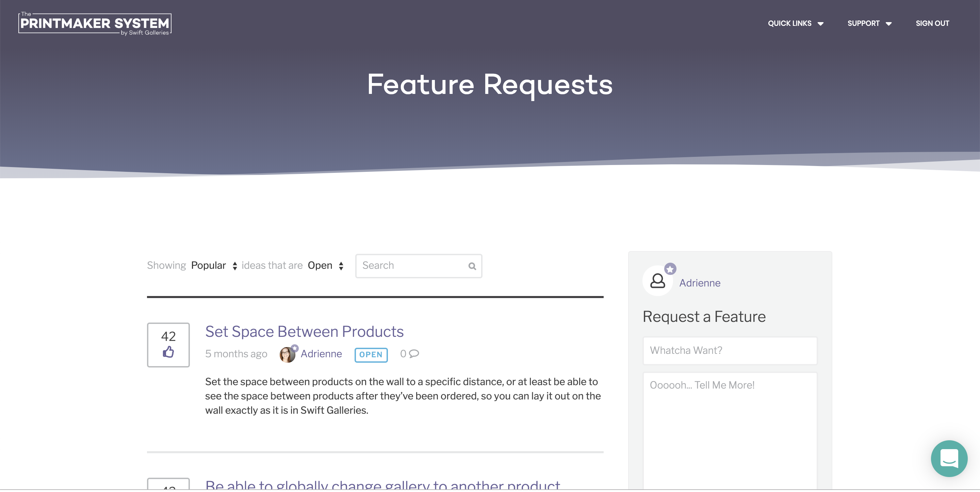Screen dimensions: 980x492
Task: Click Adrienne's avatar photo in post
Action: (287, 355)
